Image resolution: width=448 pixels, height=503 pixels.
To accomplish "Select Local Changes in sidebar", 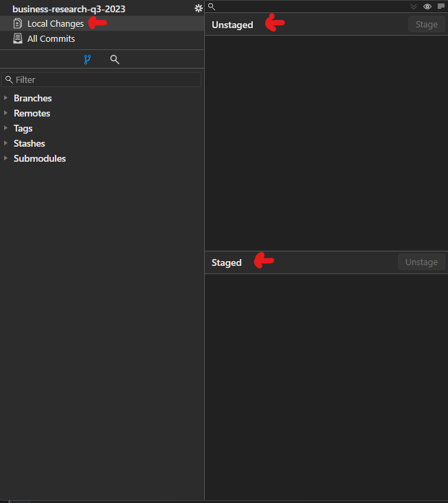I will [102, 23].
